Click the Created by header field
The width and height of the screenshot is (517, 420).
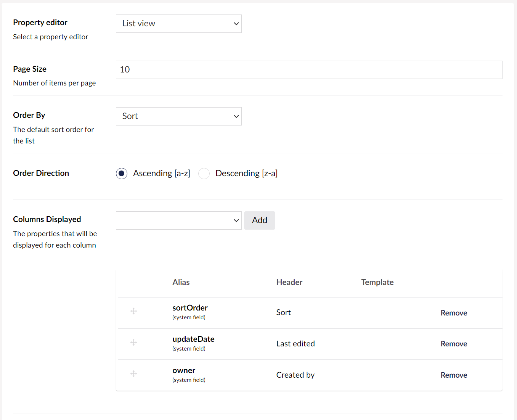(x=295, y=375)
